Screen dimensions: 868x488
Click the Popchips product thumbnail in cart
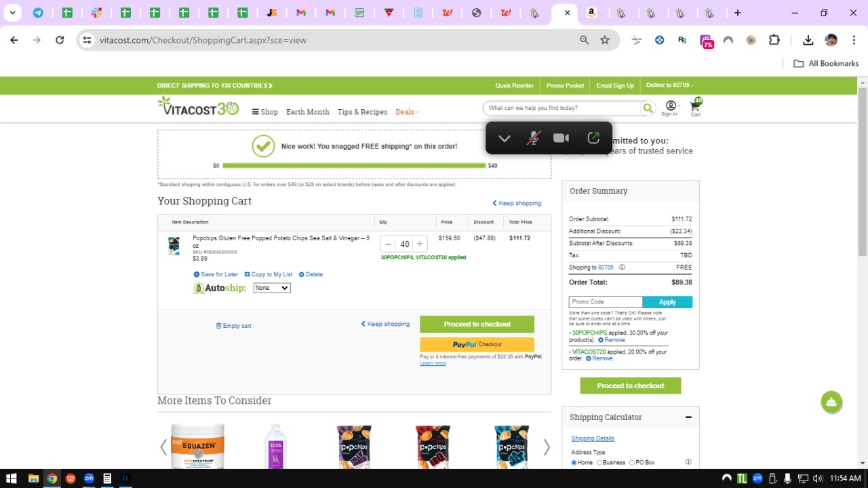(174, 246)
